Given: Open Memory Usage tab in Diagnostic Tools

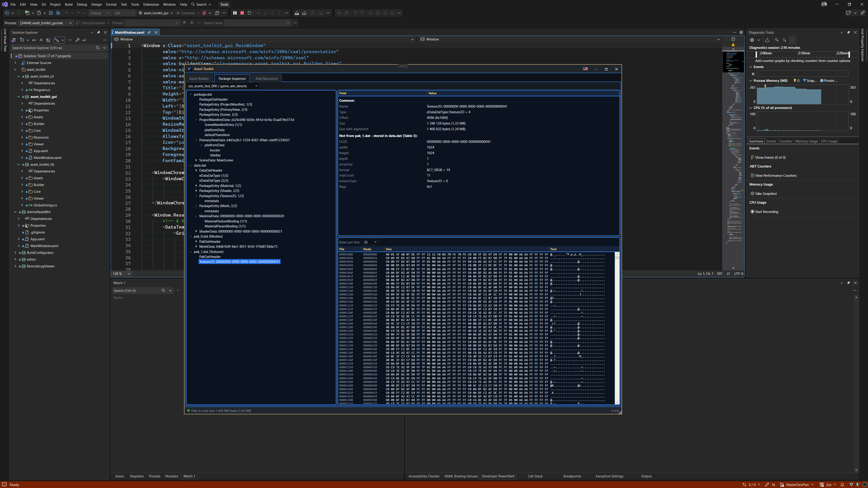Looking at the screenshot, I should pos(806,141).
